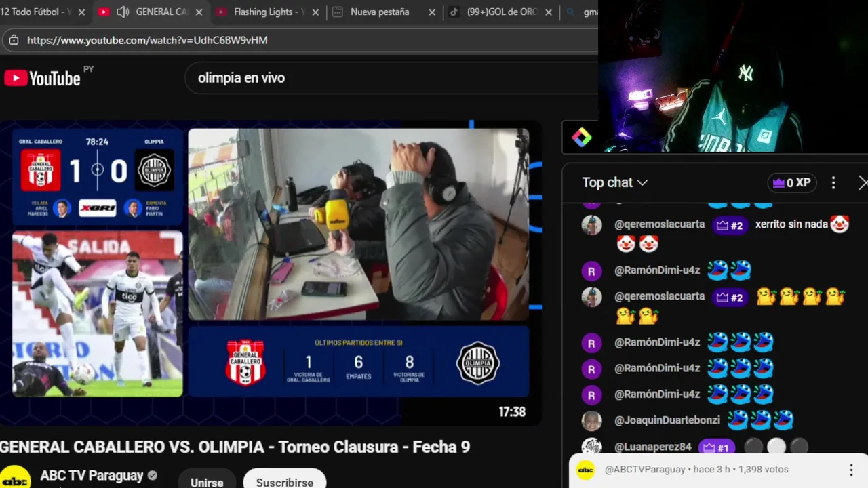Click the @JoaquinDuartebonzi username in chat
Viewport: 868px width, 488px height.
667,420
